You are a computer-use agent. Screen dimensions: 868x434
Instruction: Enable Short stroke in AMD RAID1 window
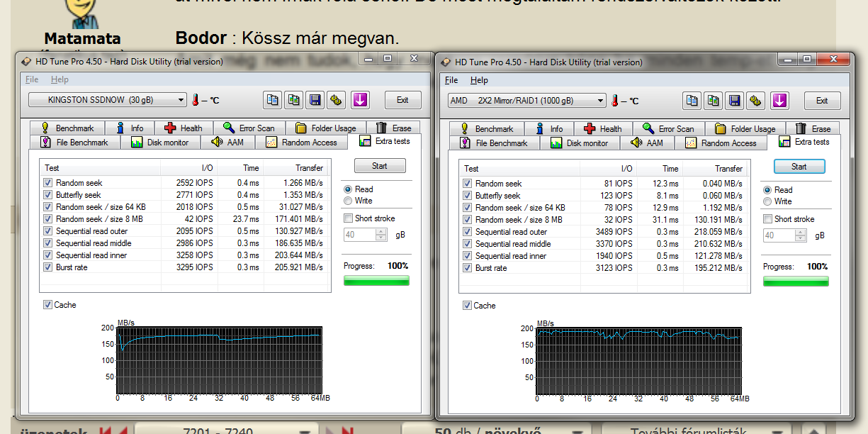click(x=767, y=219)
